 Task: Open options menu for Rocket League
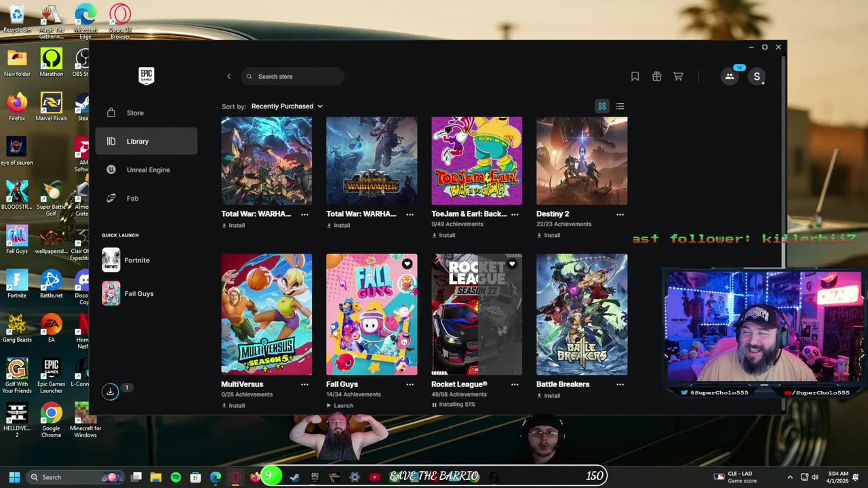pos(515,384)
